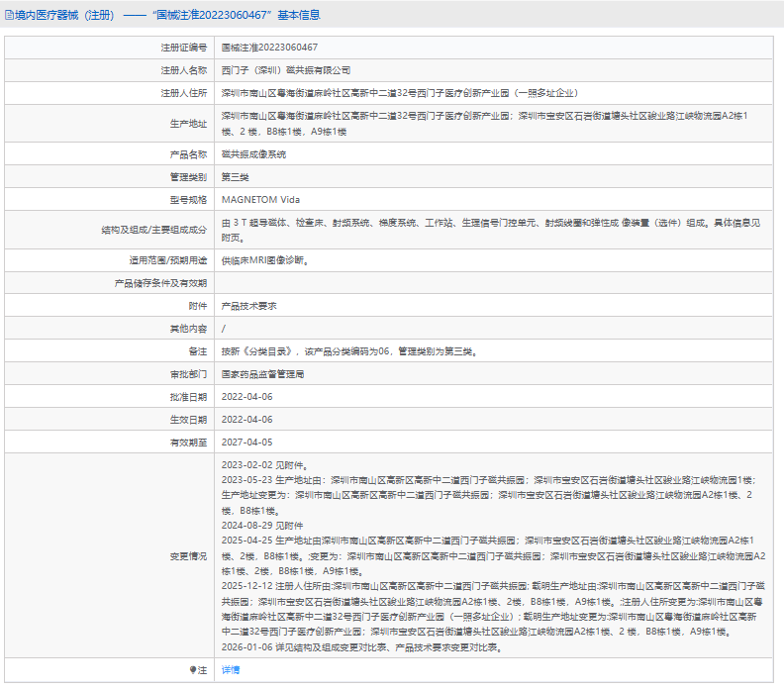Image resolution: width=784 pixels, height=689 pixels.
Task: Click the 有效期至 label
Action: (188, 443)
